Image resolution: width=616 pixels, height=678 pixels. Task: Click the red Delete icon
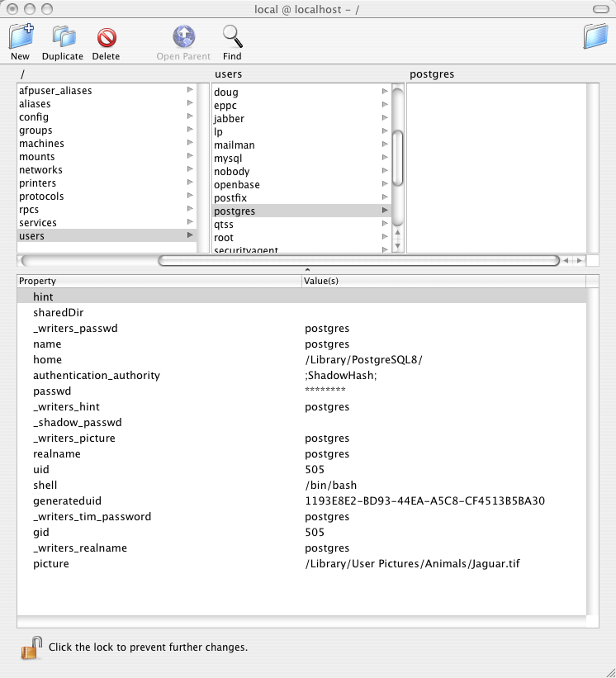click(x=106, y=37)
